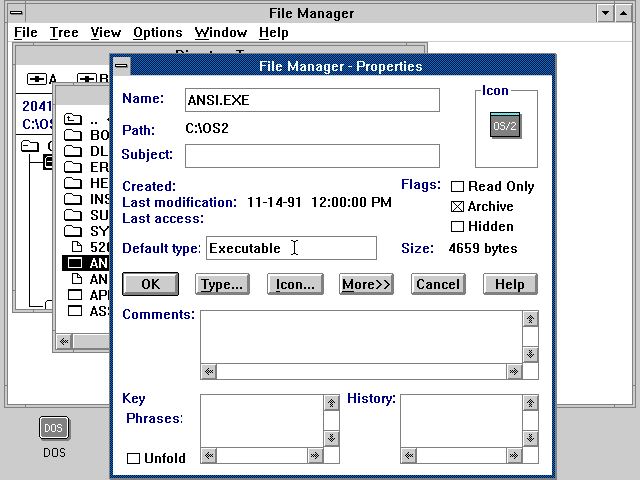The width and height of the screenshot is (640, 480).
Task: Open the Properties dialog system menu
Action: point(121,66)
